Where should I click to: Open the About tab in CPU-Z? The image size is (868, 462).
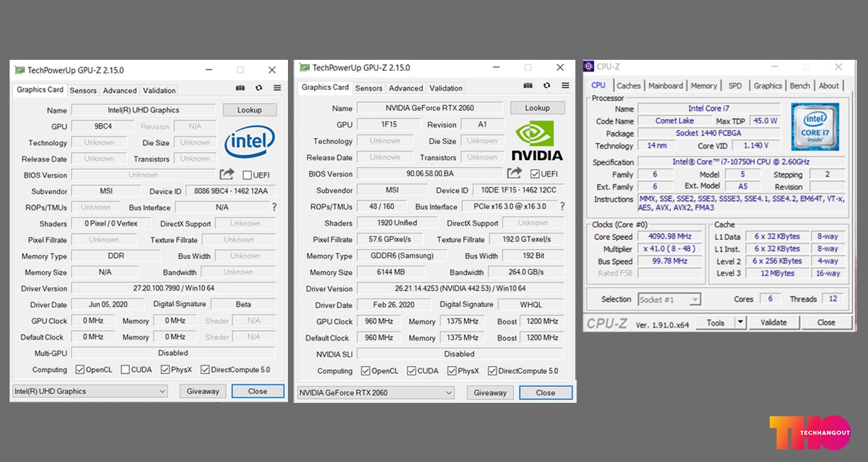pyautogui.click(x=829, y=86)
